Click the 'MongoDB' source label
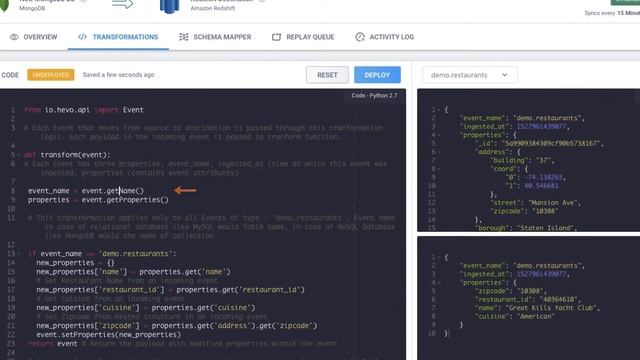 click(32, 8)
